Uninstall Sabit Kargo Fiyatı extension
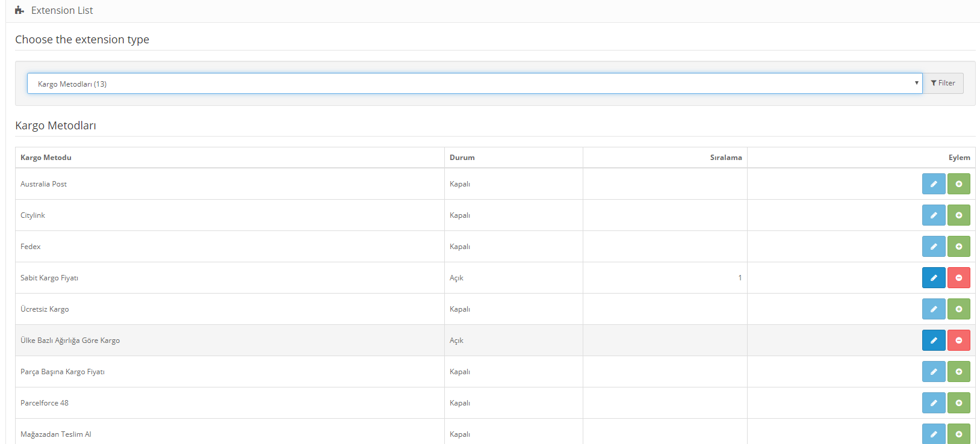Viewport: 980px width, 444px height. (959, 278)
